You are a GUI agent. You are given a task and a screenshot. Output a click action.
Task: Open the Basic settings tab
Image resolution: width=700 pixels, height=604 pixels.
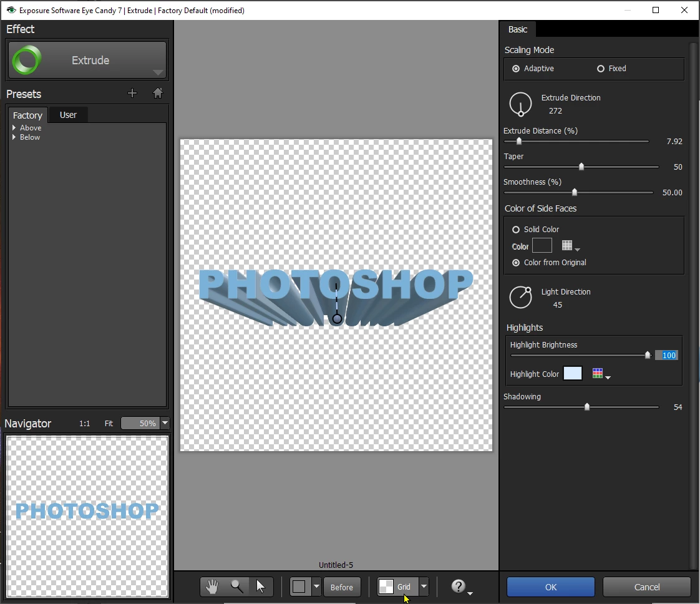517,29
